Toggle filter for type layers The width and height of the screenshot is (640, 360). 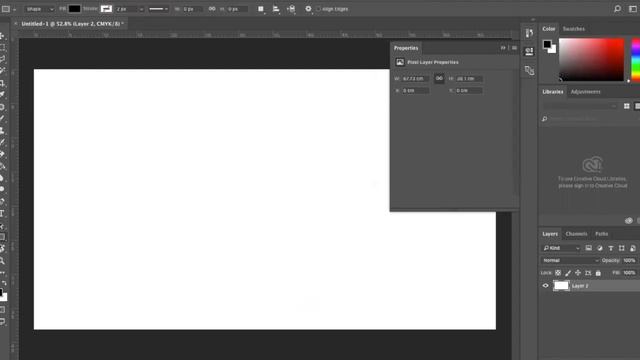[611, 248]
